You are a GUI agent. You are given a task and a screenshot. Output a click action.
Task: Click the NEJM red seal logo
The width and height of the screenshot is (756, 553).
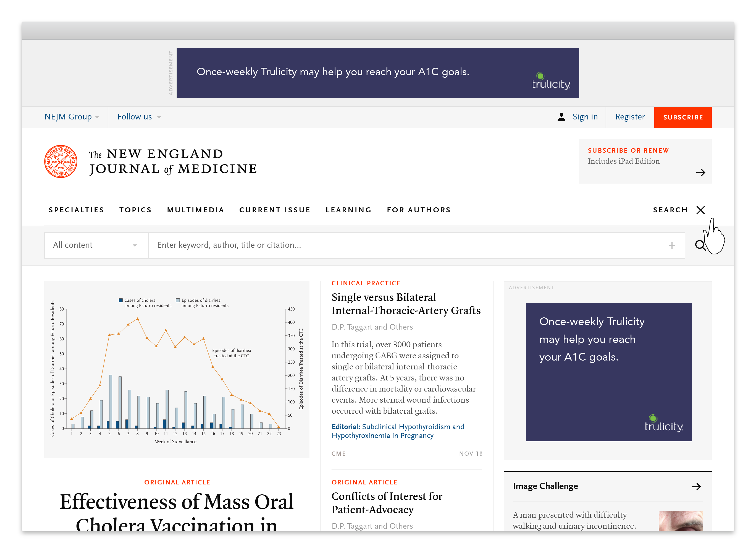61,161
